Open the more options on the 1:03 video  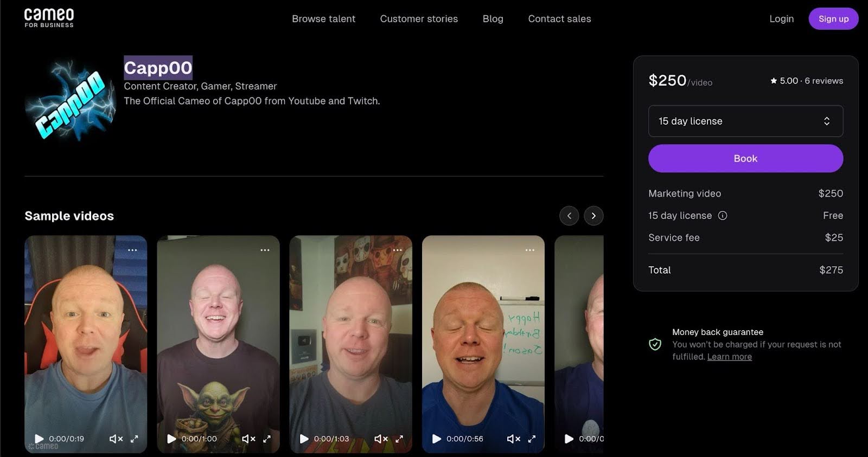[x=397, y=250]
